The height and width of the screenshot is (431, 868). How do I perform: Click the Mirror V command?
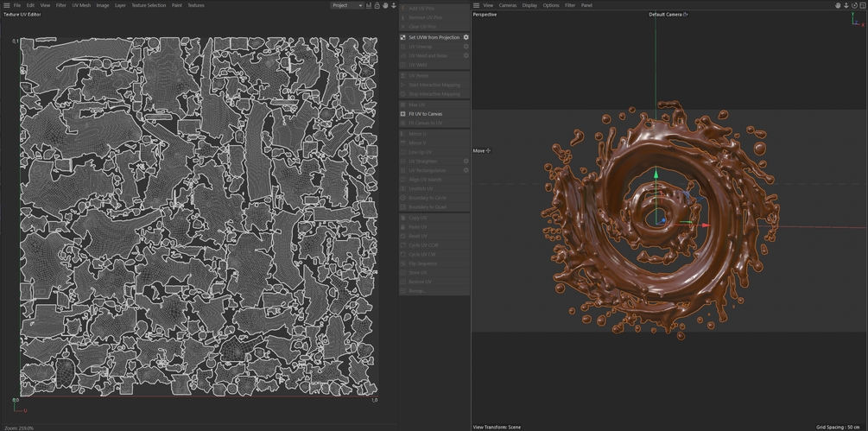point(434,143)
